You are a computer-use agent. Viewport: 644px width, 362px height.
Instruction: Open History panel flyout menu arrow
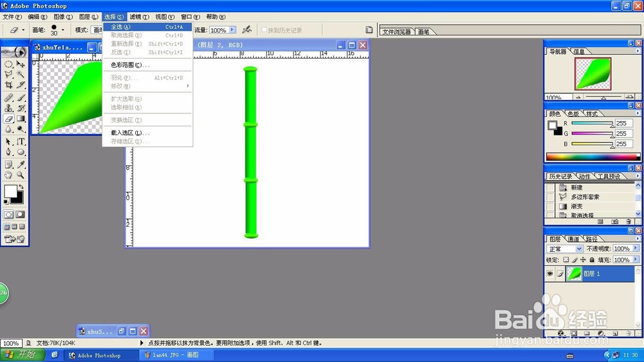[638, 176]
